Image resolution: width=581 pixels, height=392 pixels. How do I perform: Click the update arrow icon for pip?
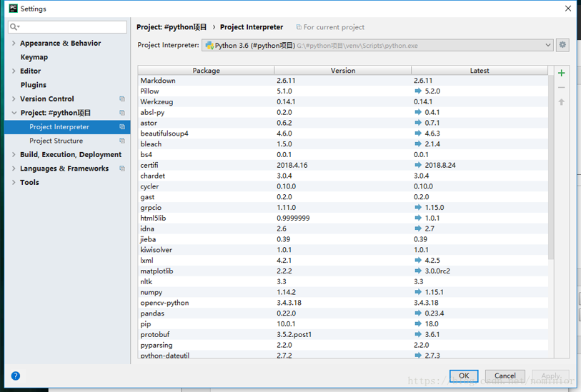418,324
